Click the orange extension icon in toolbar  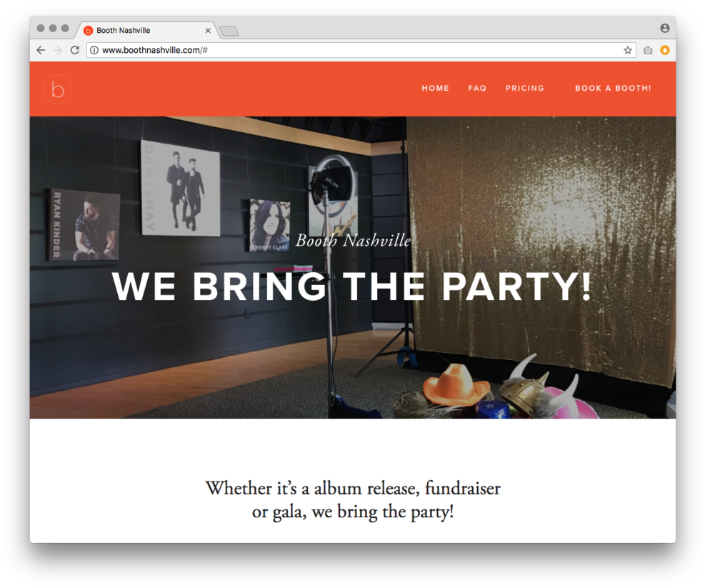pyautogui.click(x=664, y=50)
